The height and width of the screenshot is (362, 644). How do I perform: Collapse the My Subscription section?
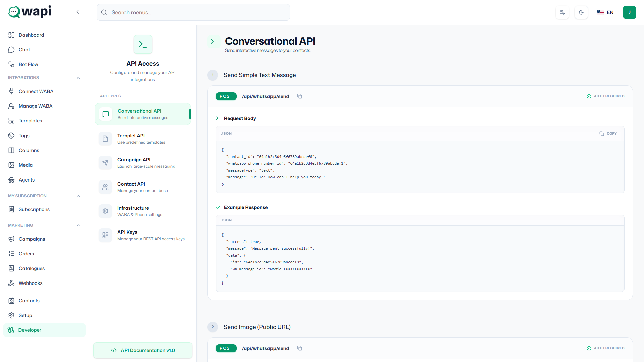coord(78,196)
